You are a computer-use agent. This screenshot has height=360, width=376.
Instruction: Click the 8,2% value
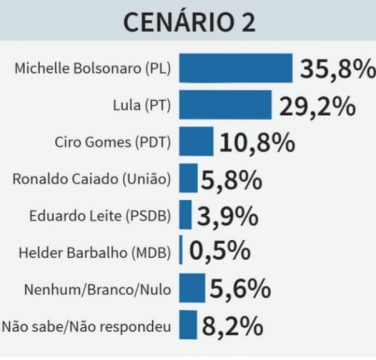pyautogui.click(x=233, y=327)
